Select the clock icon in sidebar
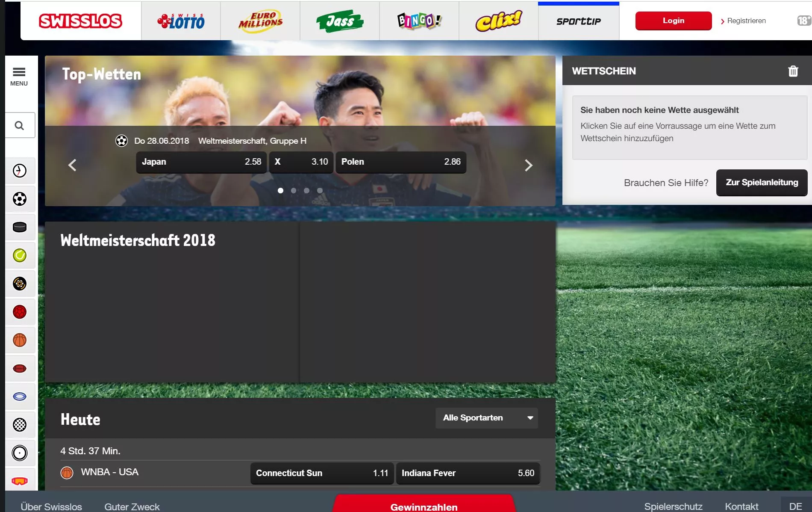 (x=20, y=171)
